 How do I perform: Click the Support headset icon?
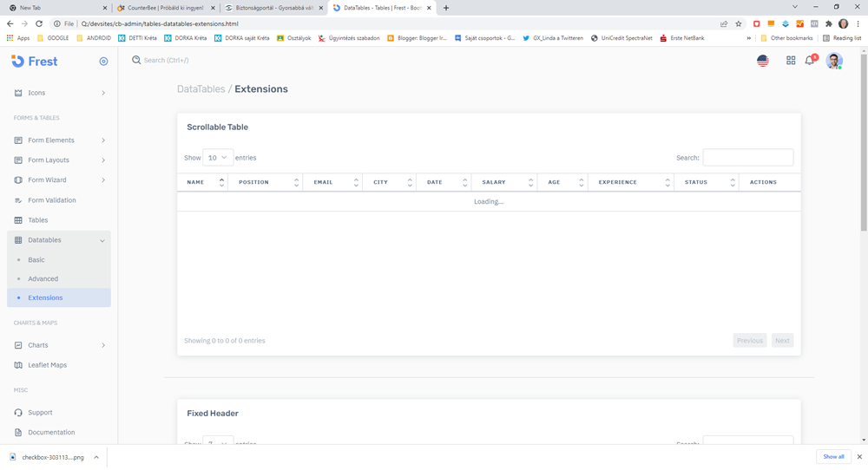point(19,413)
